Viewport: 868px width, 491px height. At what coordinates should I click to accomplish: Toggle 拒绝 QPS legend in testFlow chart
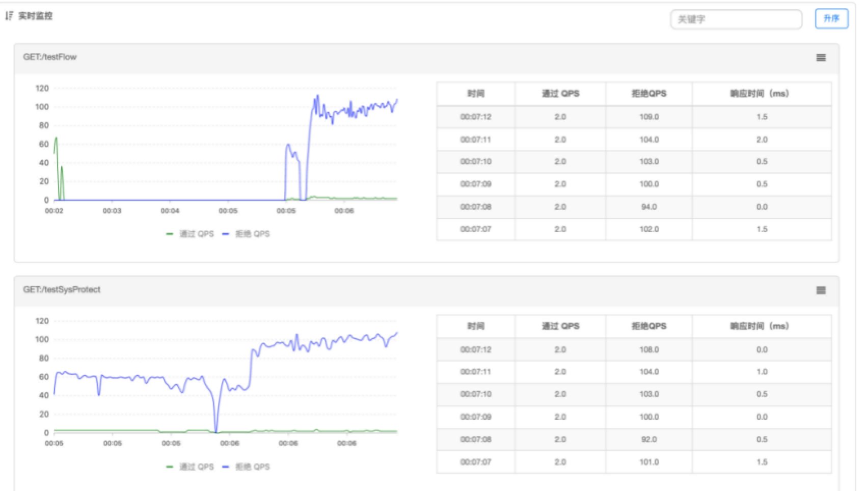coord(247,234)
